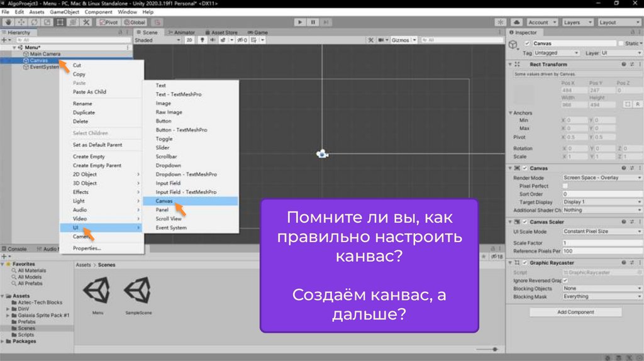The image size is (644, 361).
Task: Open the Render Mode dropdown
Action: pyautogui.click(x=601, y=178)
